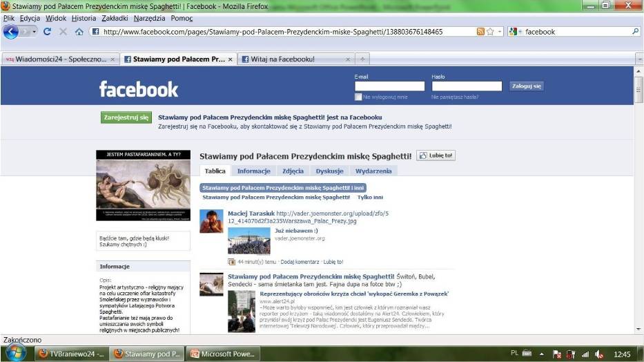Open the Informacje page tab
Viewport: 644px width, 362px height.
[x=253, y=171]
